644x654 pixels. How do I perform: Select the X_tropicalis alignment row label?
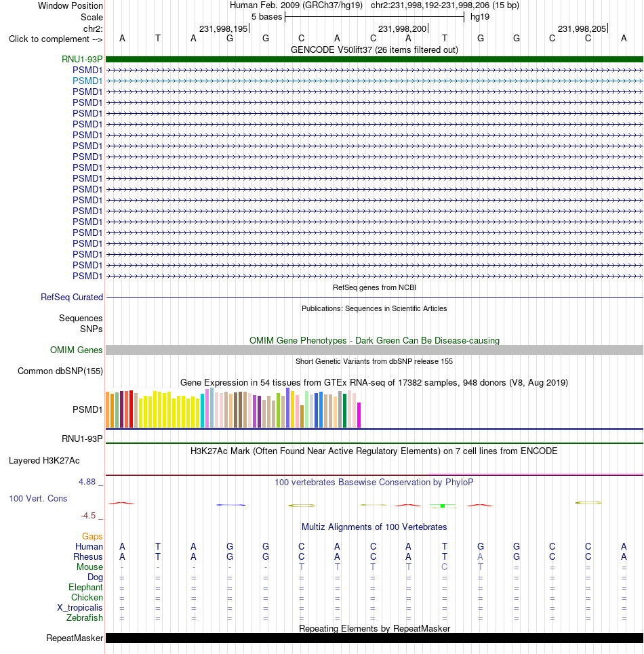pyautogui.click(x=80, y=608)
